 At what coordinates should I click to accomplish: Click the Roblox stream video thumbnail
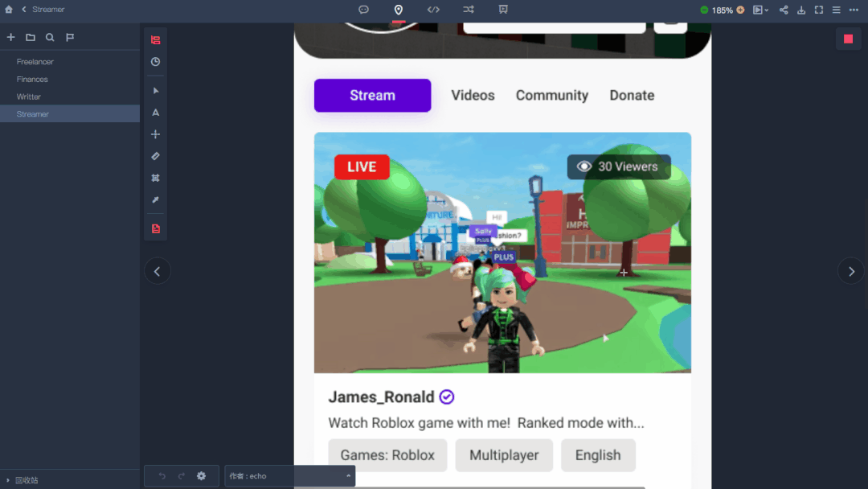click(502, 253)
